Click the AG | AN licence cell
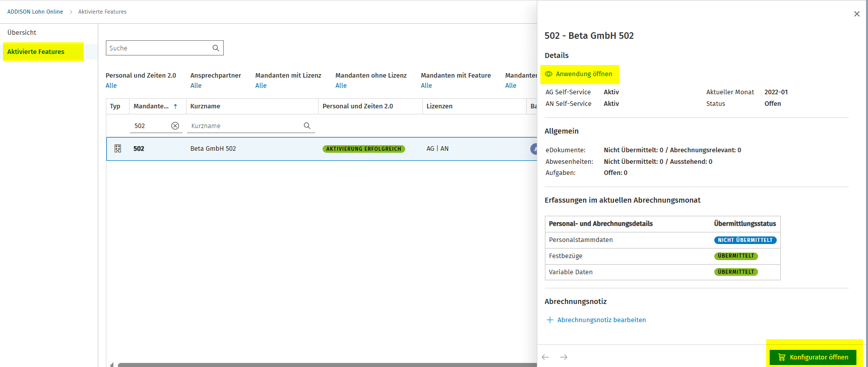The height and width of the screenshot is (367, 868). coord(438,149)
